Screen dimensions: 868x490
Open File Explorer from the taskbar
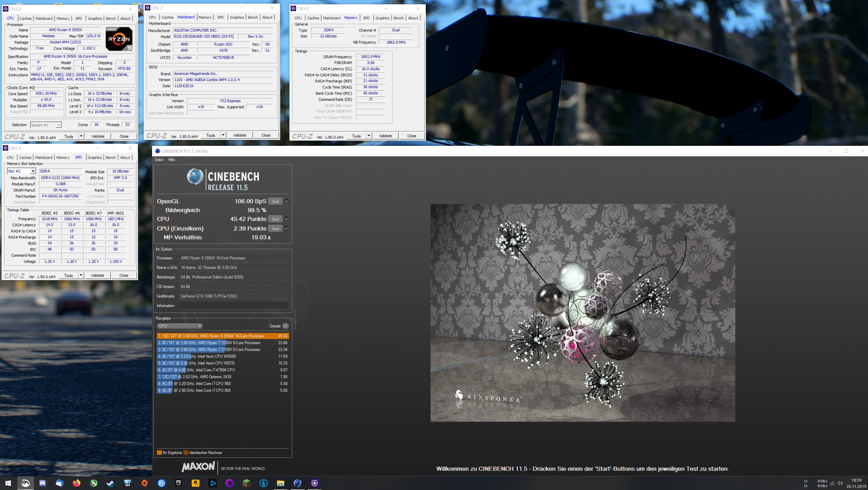280,483
